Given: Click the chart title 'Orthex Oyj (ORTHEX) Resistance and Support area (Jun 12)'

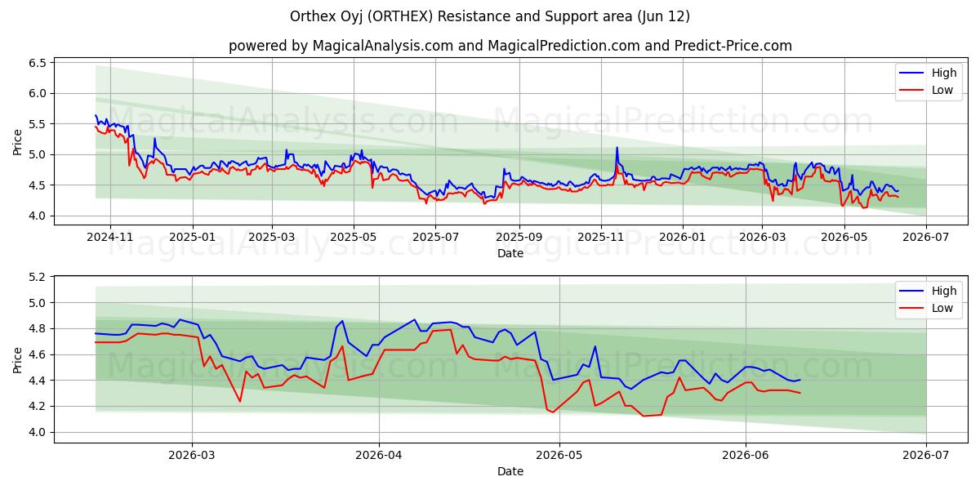Looking at the screenshot, I should 490,16.
